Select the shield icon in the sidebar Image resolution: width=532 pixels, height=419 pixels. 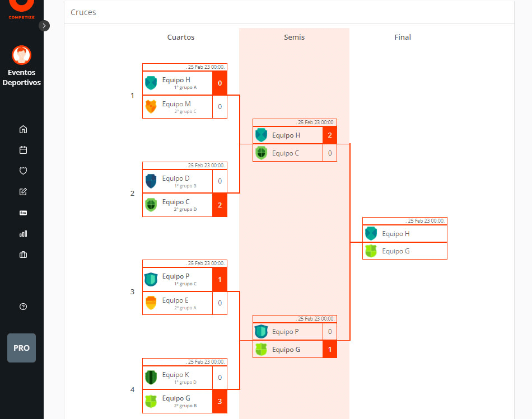pyautogui.click(x=22, y=171)
